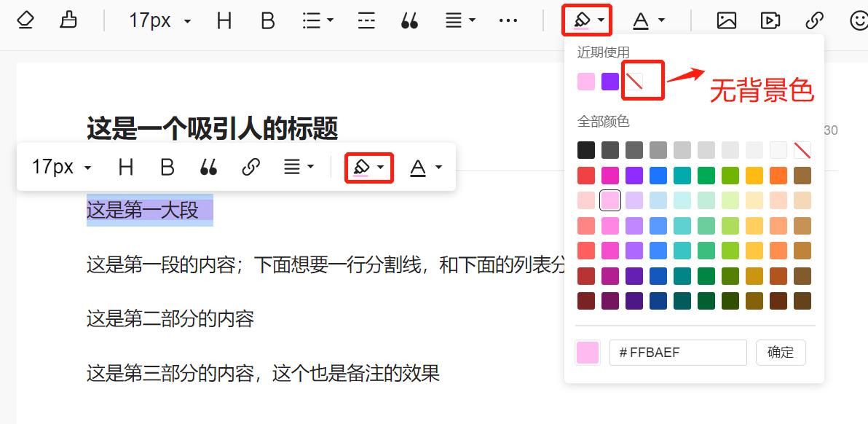Open the insert video tool
The height and width of the screenshot is (424, 868).
[770, 20]
